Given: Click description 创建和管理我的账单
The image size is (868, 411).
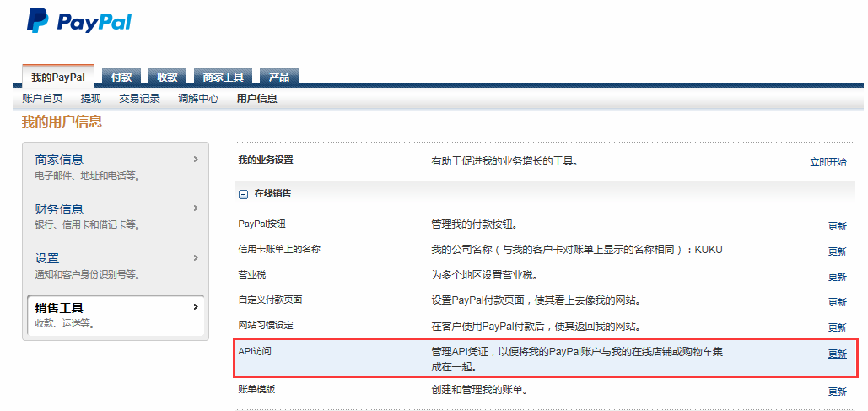Looking at the screenshot, I should click(479, 390).
